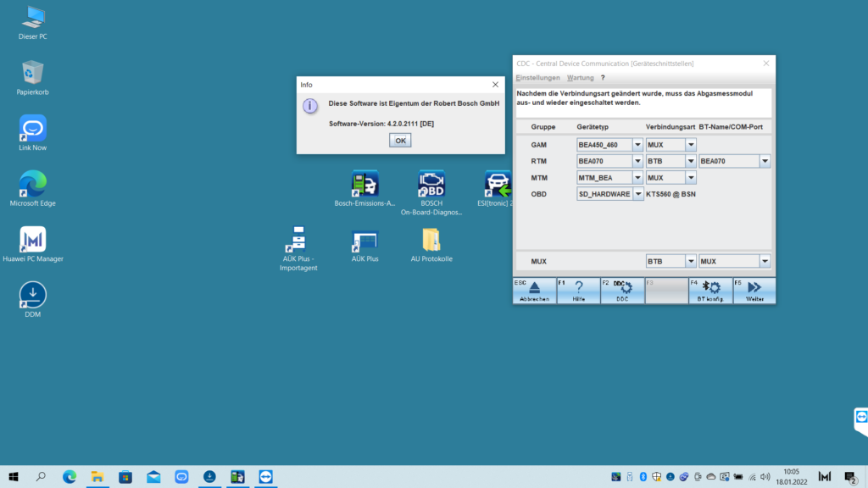868x488 pixels.
Task: Click the F4 BT konfig. button
Action: click(x=711, y=291)
